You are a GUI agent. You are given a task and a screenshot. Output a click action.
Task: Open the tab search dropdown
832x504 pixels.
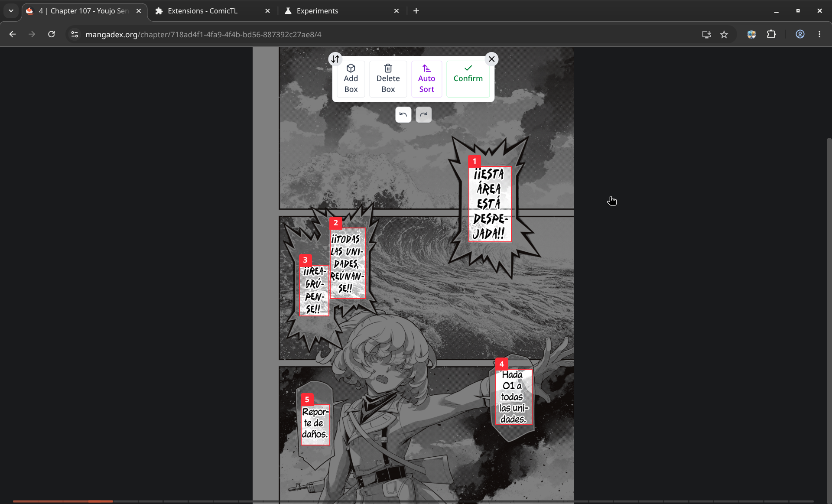[11, 11]
